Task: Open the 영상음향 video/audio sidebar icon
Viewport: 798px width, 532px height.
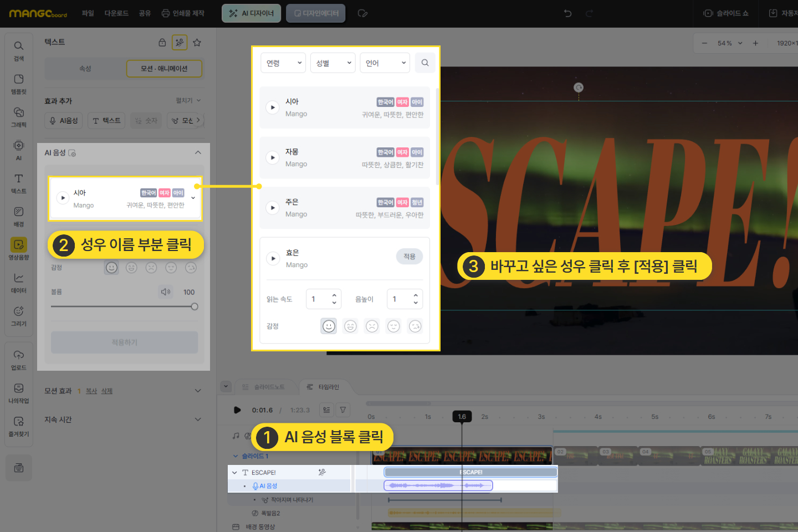Action: [x=18, y=248]
